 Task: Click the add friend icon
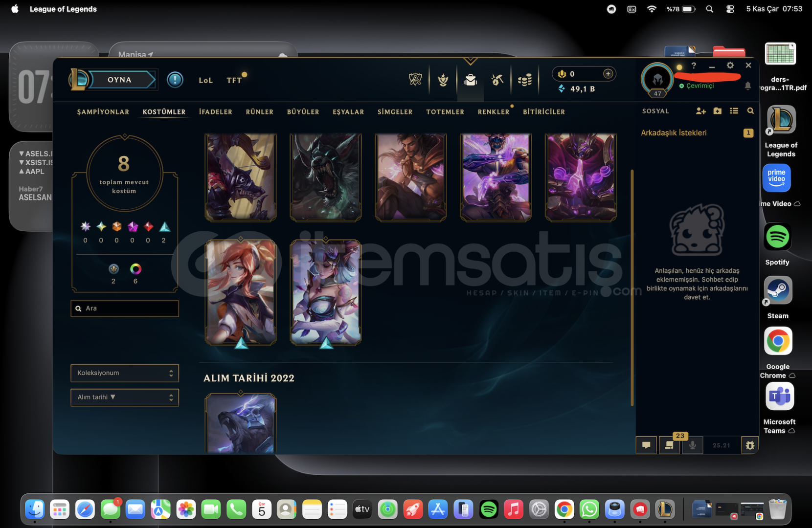700,111
